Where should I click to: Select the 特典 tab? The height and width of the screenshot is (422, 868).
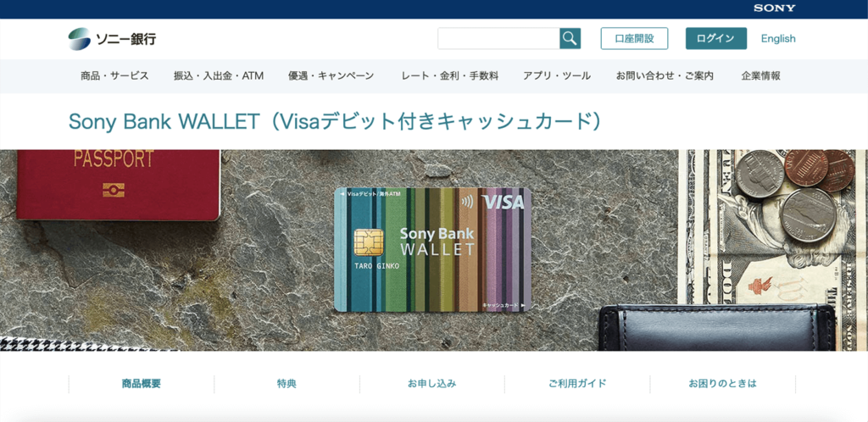287,383
